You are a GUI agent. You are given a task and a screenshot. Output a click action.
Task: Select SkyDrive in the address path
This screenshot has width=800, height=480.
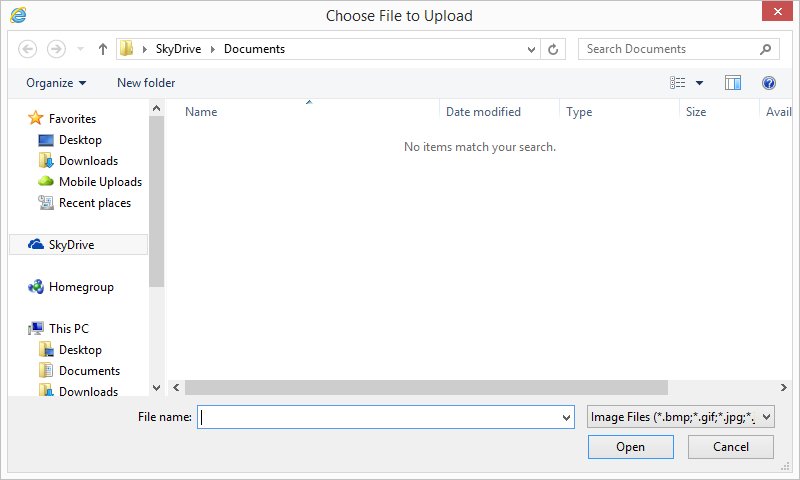(x=178, y=49)
